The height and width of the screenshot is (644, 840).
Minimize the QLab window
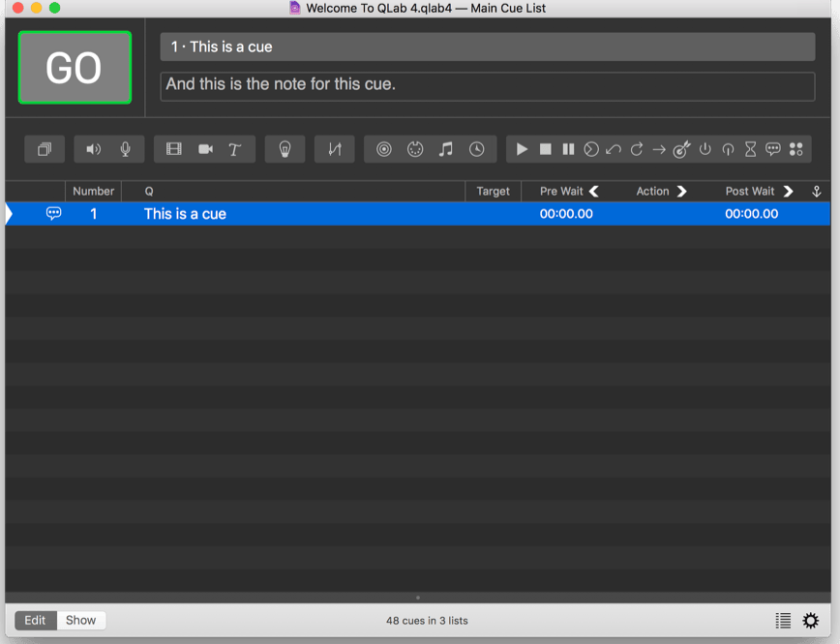pyautogui.click(x=37, y=8)
